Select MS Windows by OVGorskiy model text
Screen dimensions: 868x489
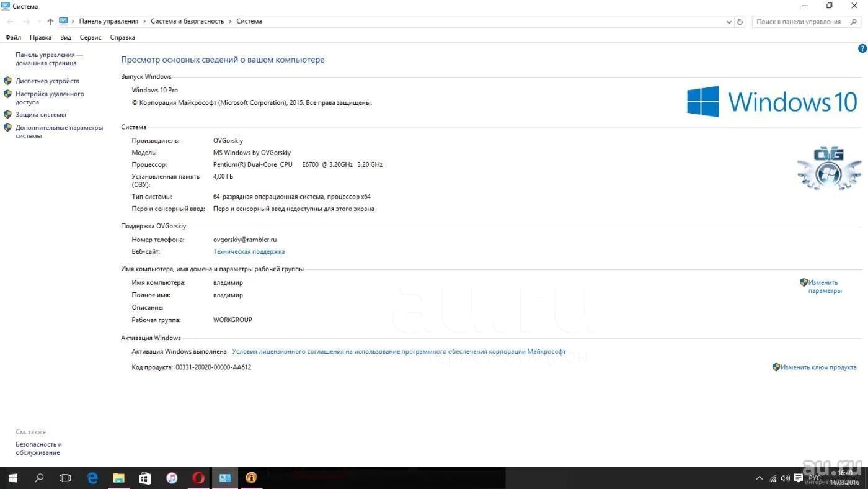pos(252,153)
